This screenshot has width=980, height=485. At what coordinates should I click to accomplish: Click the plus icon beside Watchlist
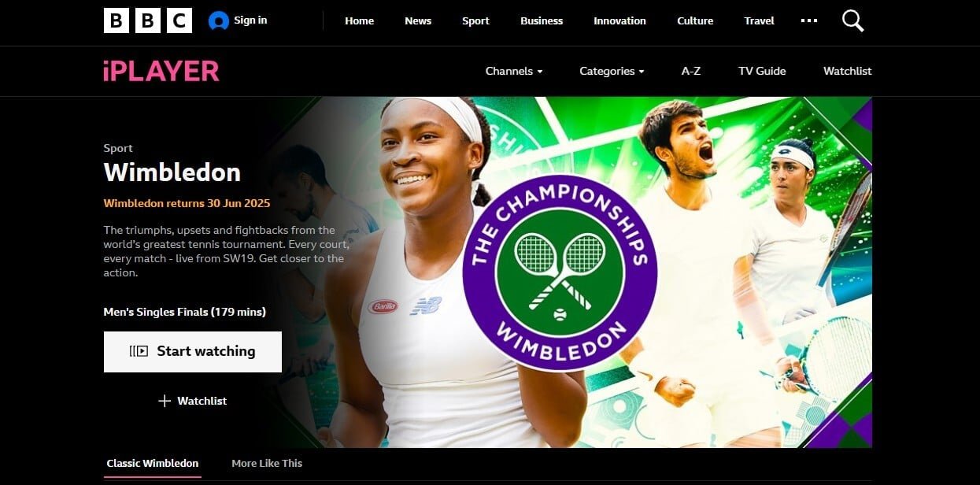[165, 401]
